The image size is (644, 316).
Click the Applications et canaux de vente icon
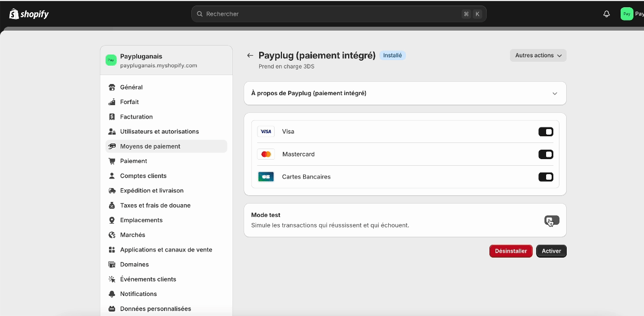[112, 250]
